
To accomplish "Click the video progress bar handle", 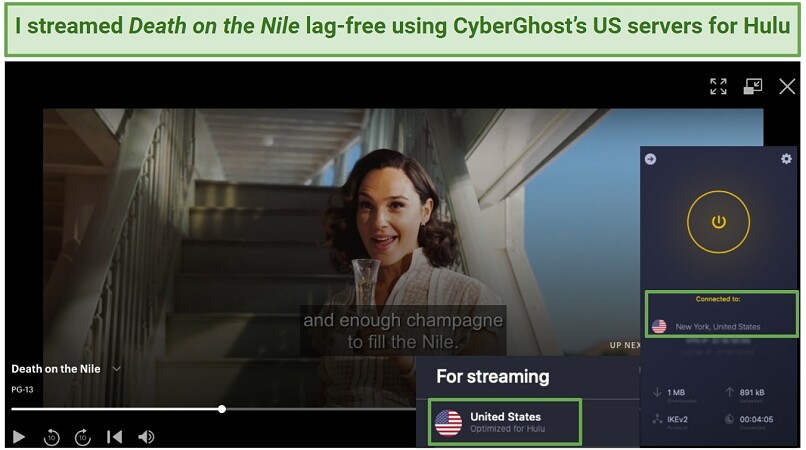I will point(222,409).
